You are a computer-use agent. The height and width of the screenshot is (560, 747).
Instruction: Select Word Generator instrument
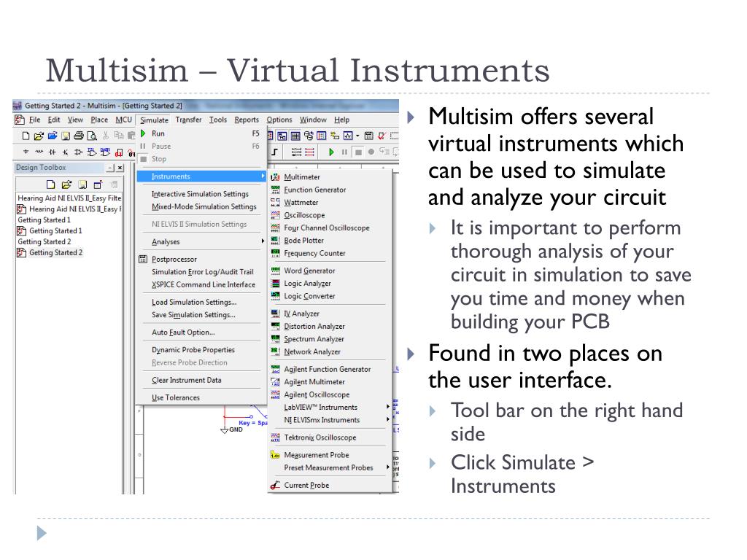[330, 271]
